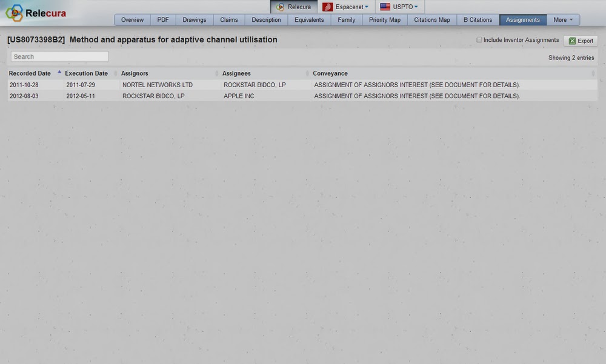Select execution date 2011-07-29 cell
The width and height of the screenshot is (606, 364).
tap(81, 85)
